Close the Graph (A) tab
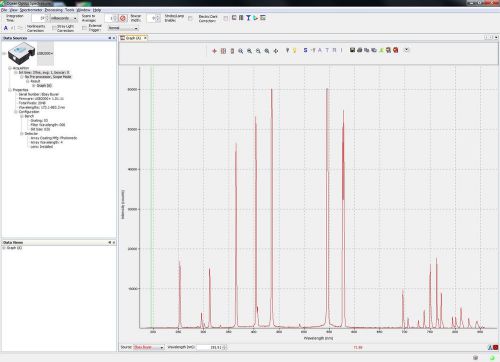This screenshot has width=500, height=362. point(145,38)
